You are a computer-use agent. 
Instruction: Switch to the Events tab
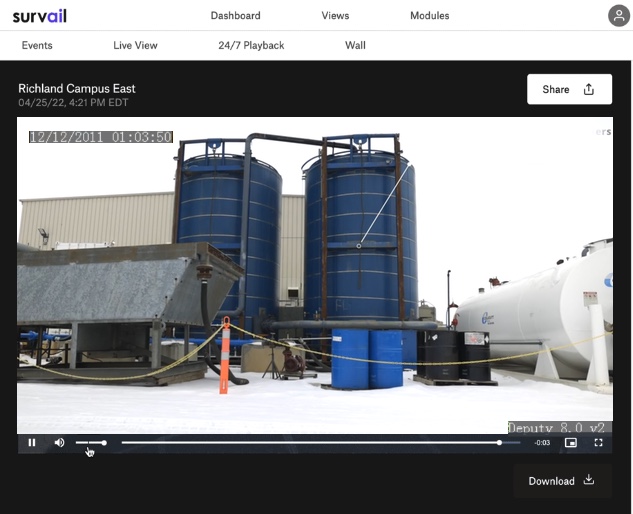pyautogui.click(x=37, y=45)
